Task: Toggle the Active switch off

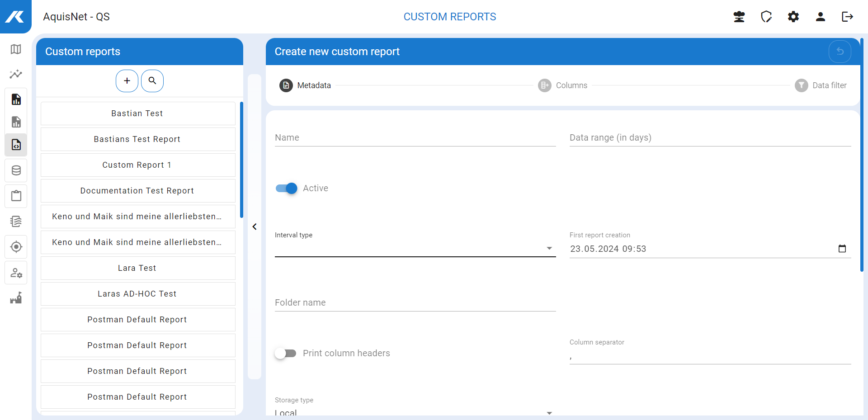Action: pos(287,188)
